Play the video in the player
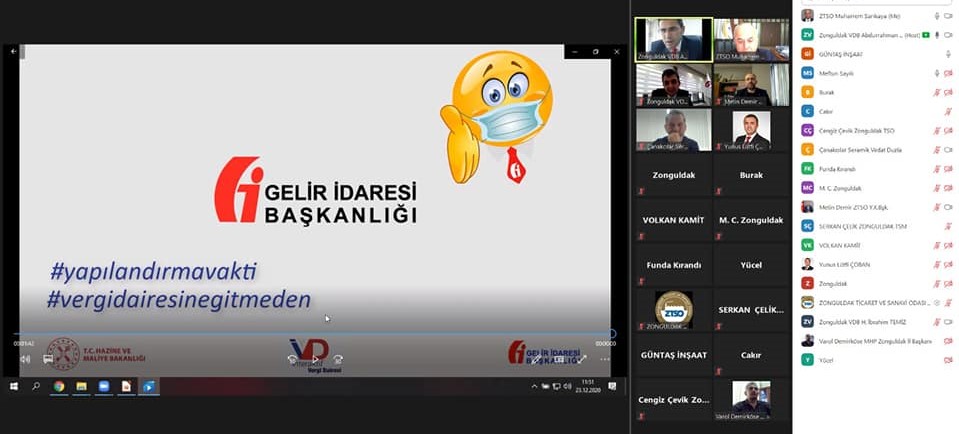The image size is (959, 434). click(x=316, y=359)
